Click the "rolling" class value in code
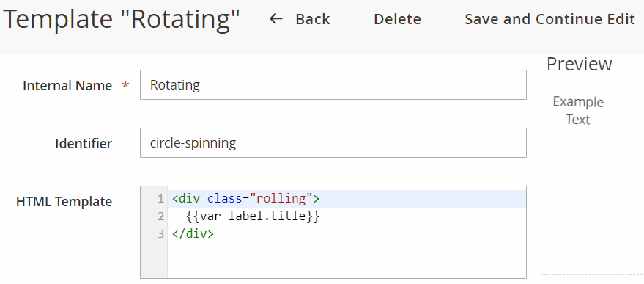Screen dimensions: 644x284 tap(281, 199)
